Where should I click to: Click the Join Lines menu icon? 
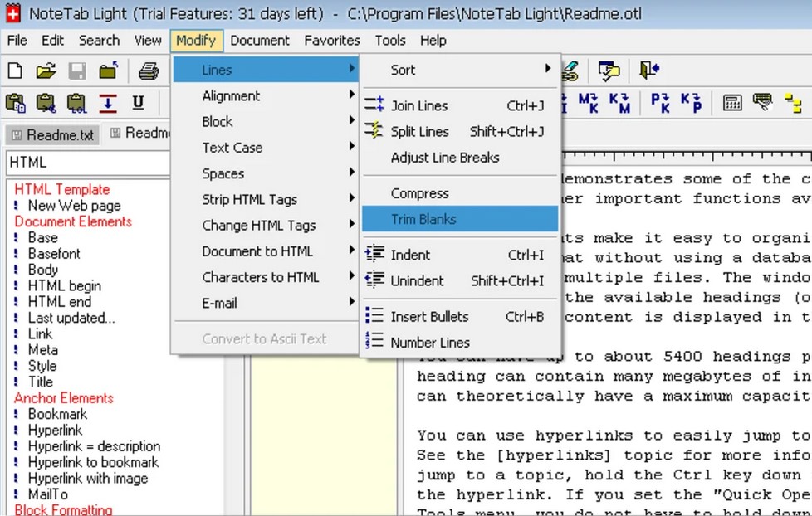coord(374,105)
